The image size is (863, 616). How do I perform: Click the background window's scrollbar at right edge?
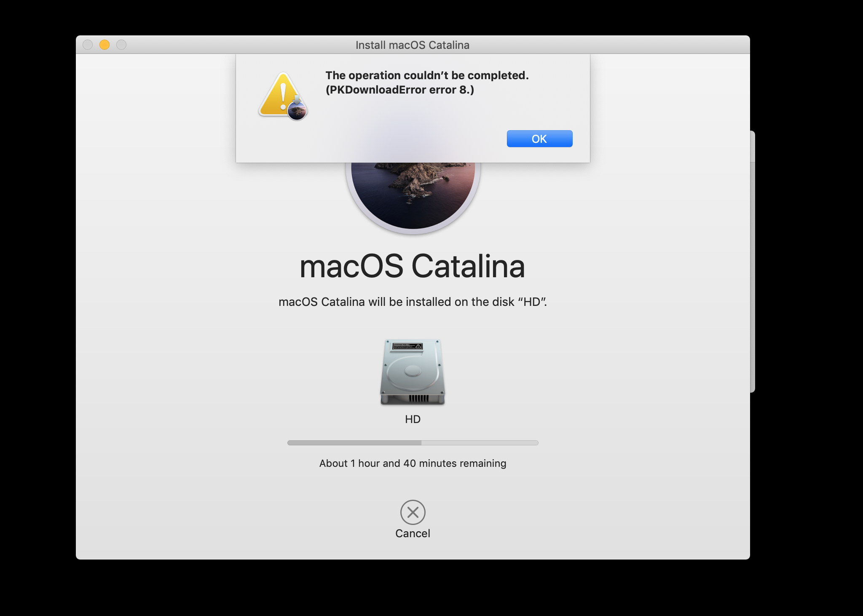click(x=752, y=261)
